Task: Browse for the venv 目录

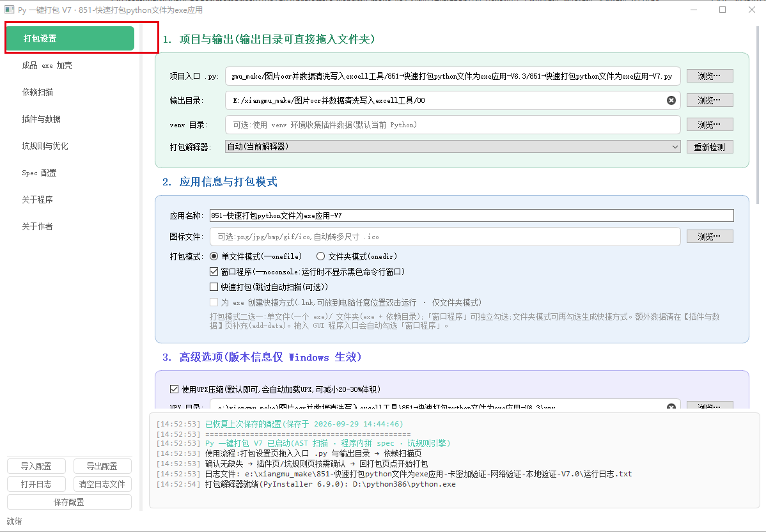Action: (709, 125)
